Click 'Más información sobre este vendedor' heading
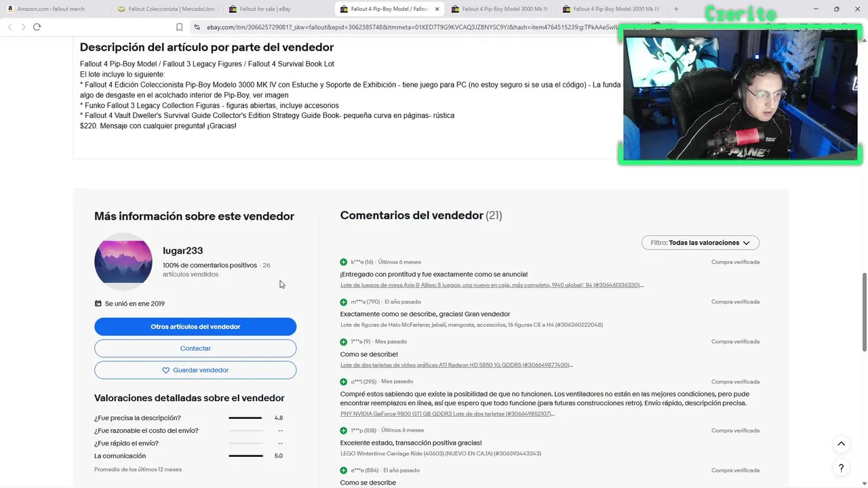 194,216
